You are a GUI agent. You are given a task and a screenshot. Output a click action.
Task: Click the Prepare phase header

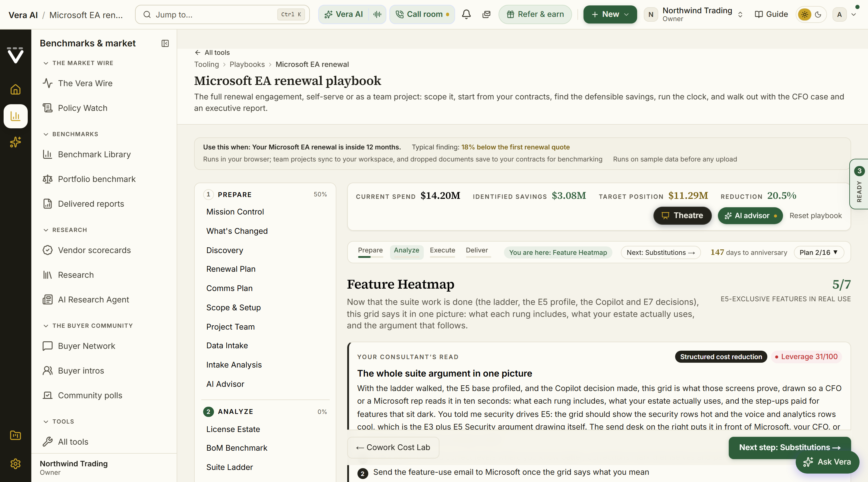pyautogui.click(x=265, y=195)
